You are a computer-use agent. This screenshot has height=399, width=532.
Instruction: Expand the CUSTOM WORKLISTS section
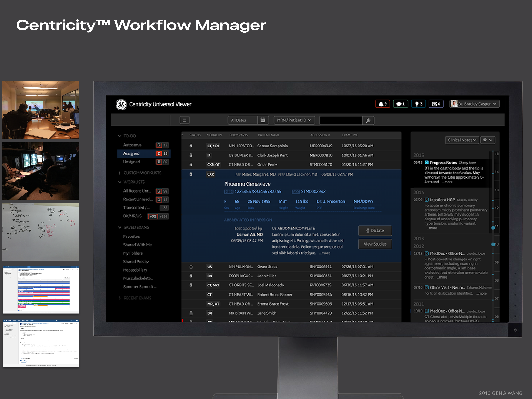pyautogui.click(x=120, y=173)
